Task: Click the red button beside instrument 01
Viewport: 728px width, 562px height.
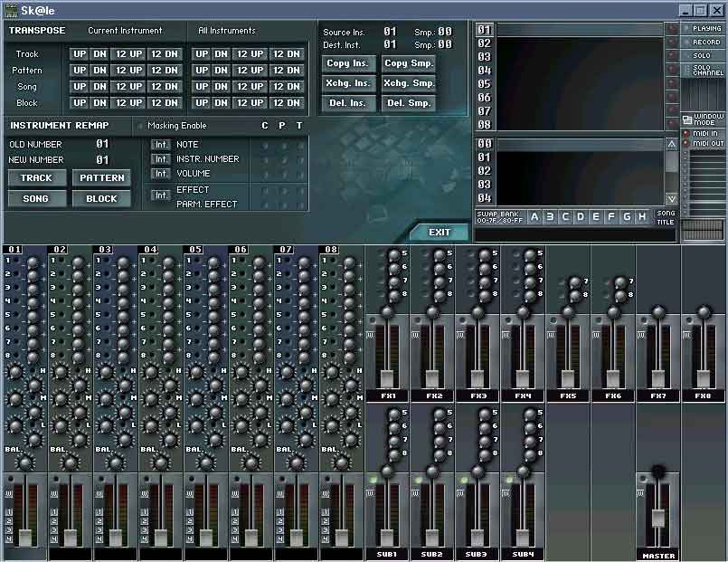Action: tap(671, 29)
